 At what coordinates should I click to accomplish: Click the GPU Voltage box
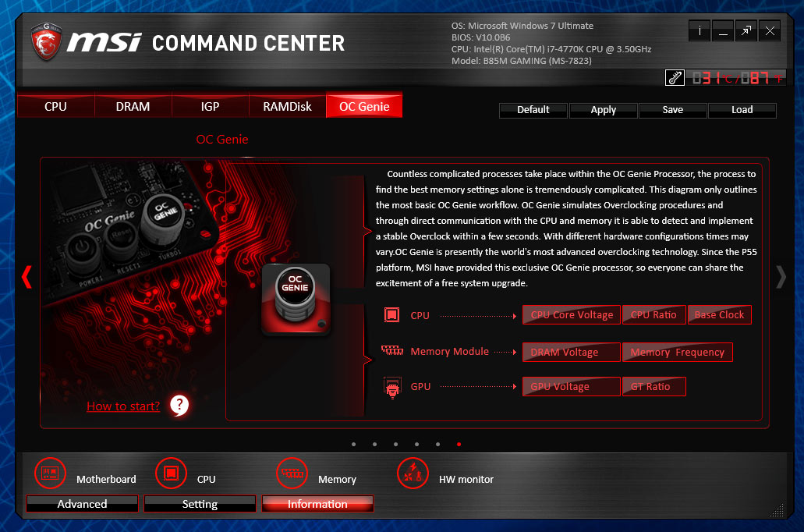coord(572,386)
